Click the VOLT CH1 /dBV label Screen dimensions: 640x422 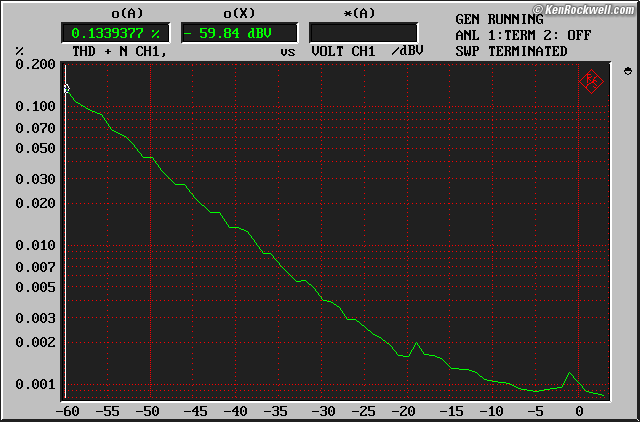click(367, 51)
